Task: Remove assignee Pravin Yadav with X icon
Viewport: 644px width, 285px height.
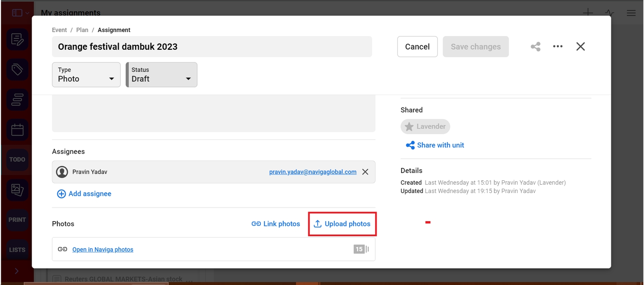Action: click(365, 172)
